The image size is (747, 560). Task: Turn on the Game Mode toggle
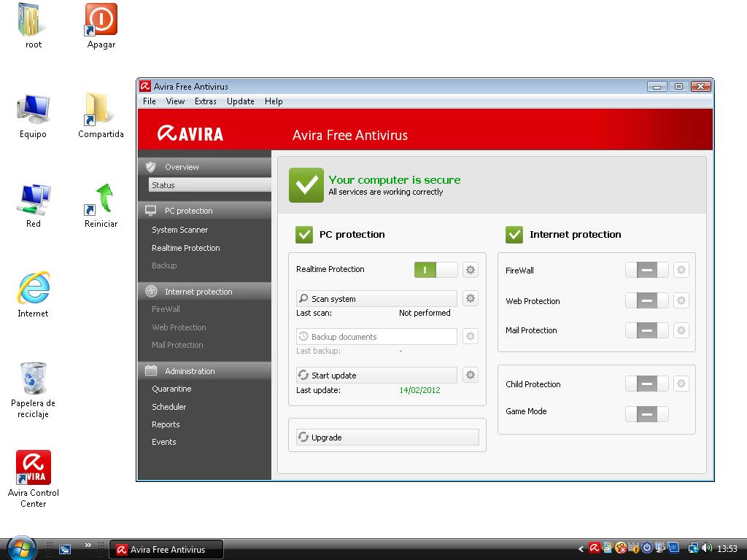click(646, 413)
